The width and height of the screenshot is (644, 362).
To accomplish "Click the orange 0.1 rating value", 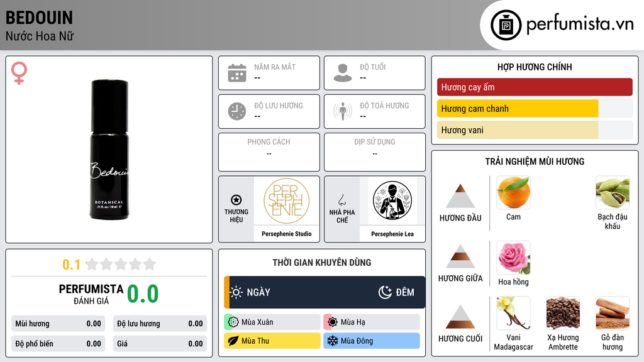I will tap(72, 265).
